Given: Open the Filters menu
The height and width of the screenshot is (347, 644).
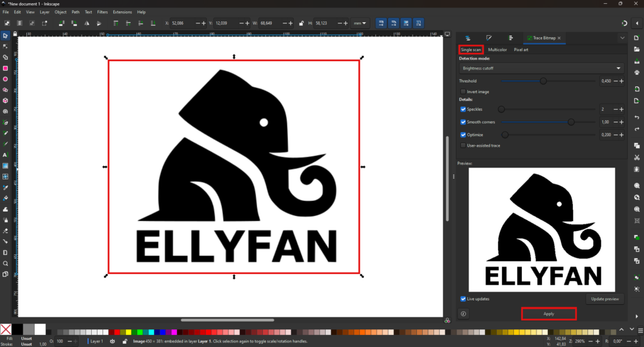Looking at the screenshot, I should [103, 12].
